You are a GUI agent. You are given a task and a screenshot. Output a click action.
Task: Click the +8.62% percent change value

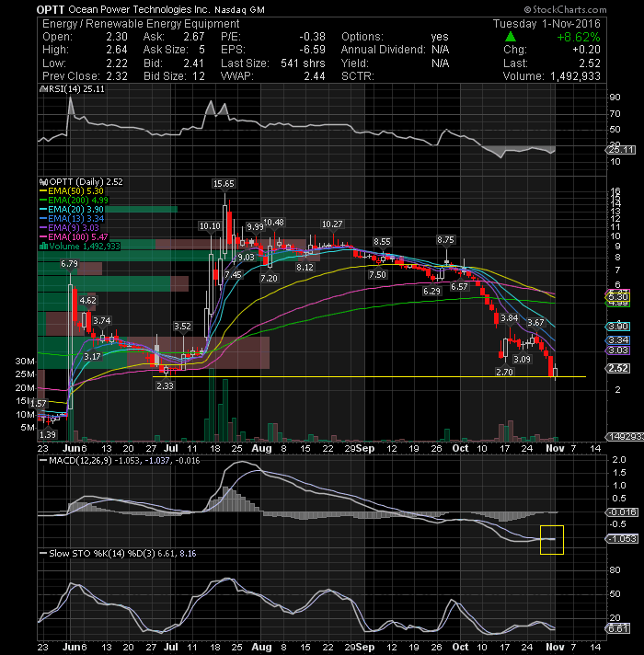[579, 37]
